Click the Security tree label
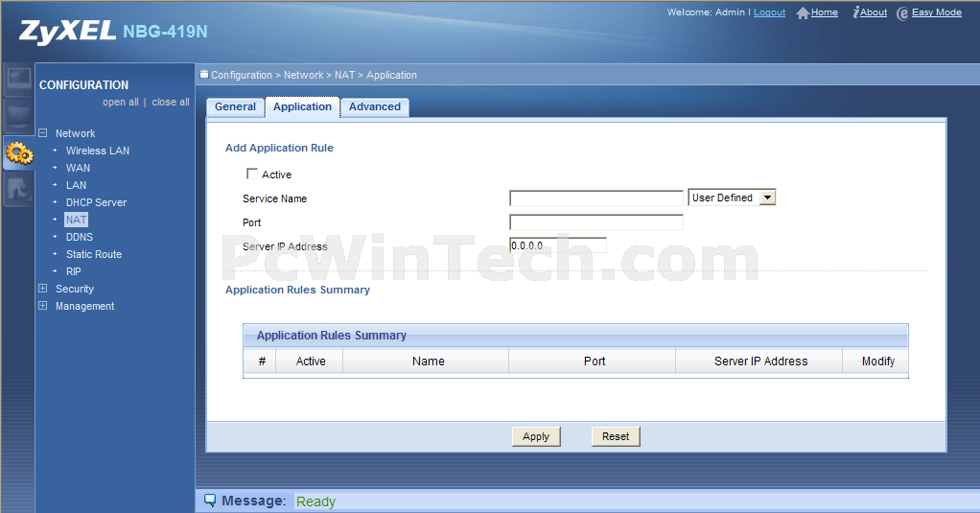 (75, 289)
